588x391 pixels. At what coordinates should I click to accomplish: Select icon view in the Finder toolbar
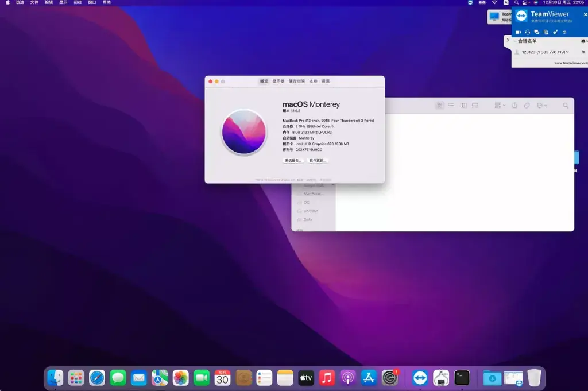click(x=440, y=105)
